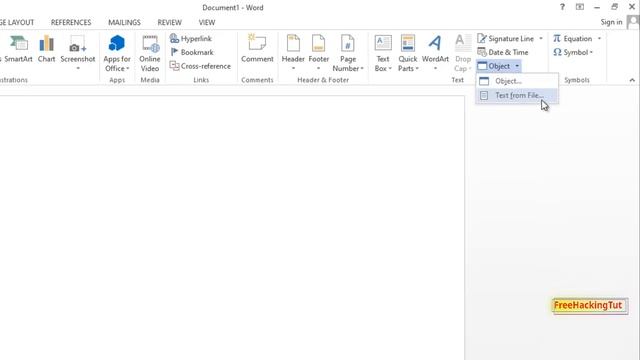
Task: Add a new Comment
Action: coord(257,49)
